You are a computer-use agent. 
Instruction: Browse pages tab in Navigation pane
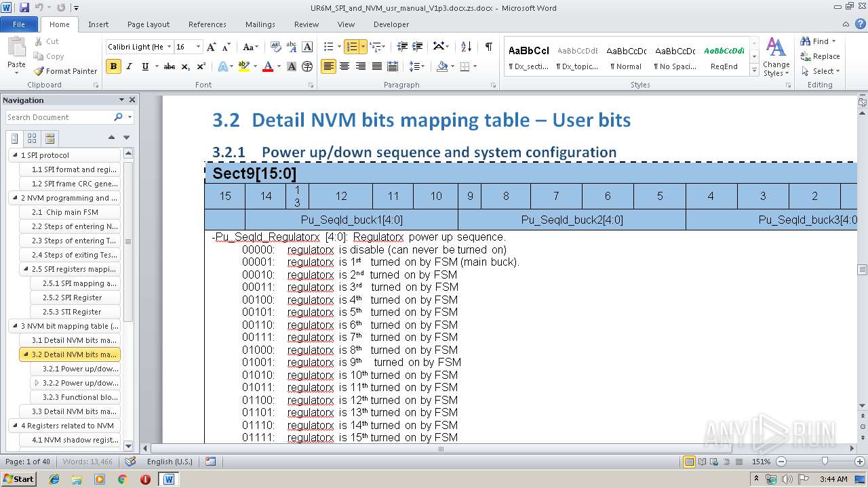click(x=32, y=138)
